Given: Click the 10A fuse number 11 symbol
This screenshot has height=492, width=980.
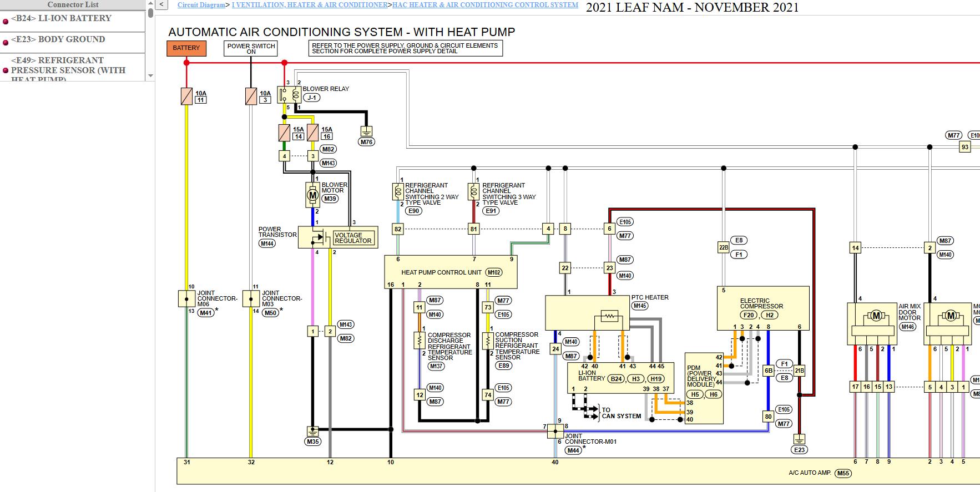Looking at the screenshot, I should (186, 97).
